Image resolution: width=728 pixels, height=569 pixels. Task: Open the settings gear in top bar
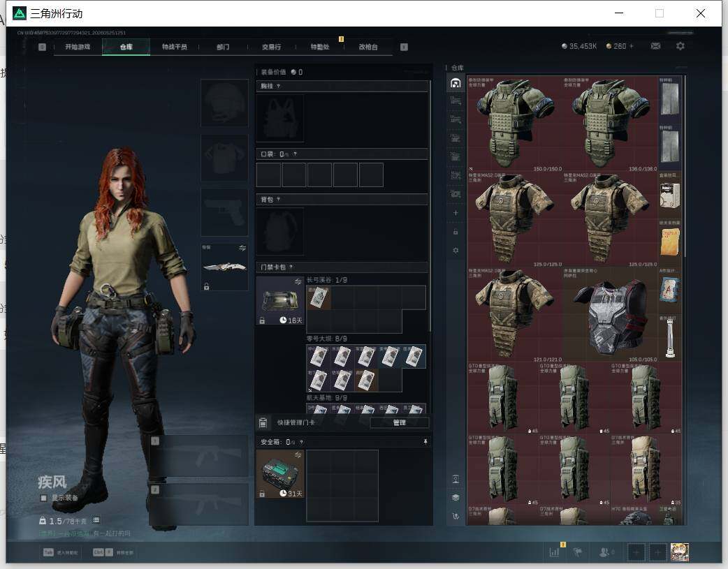pyautogui.click(x=680, y=46)
